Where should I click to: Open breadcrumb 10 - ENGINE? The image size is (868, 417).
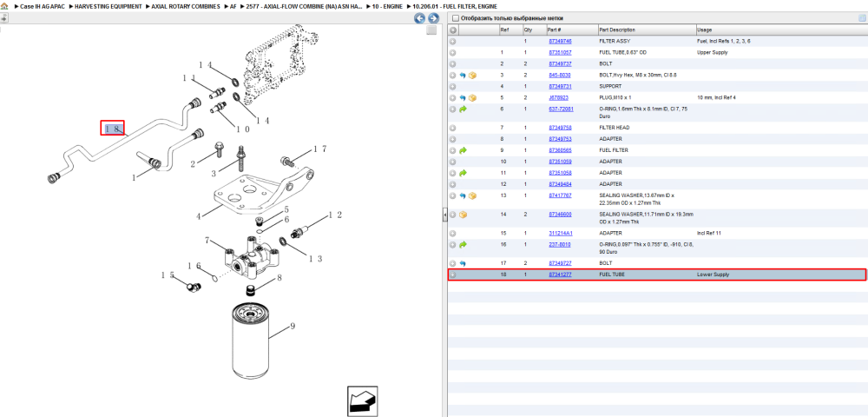(x=387, y=7)
